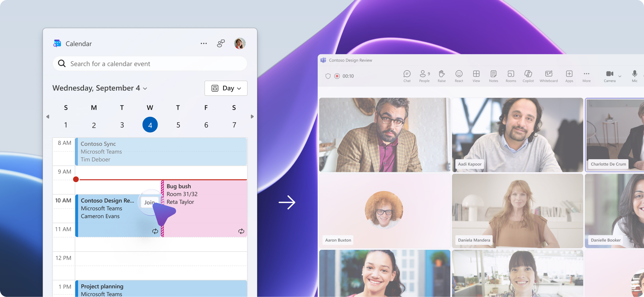Open meeting Notes
Viewport: 644px width, 297px height.
(x=493, y=76)
